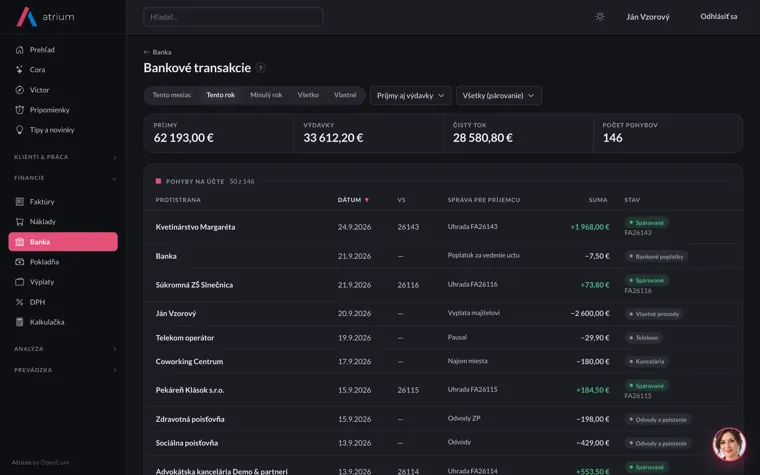Viewport: 760px width, 475px height.
Task: Open DPH percent icon in sidebar
Action: (19, 301)
